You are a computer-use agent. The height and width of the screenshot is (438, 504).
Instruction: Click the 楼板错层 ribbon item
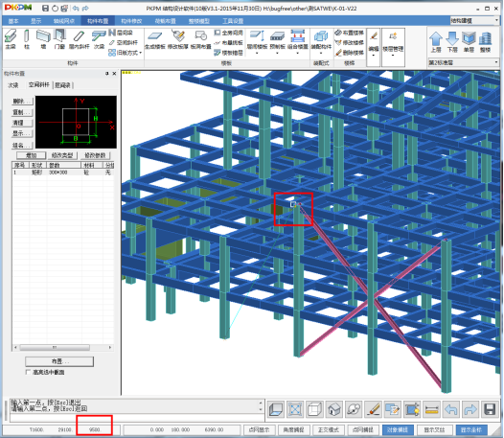229,53
